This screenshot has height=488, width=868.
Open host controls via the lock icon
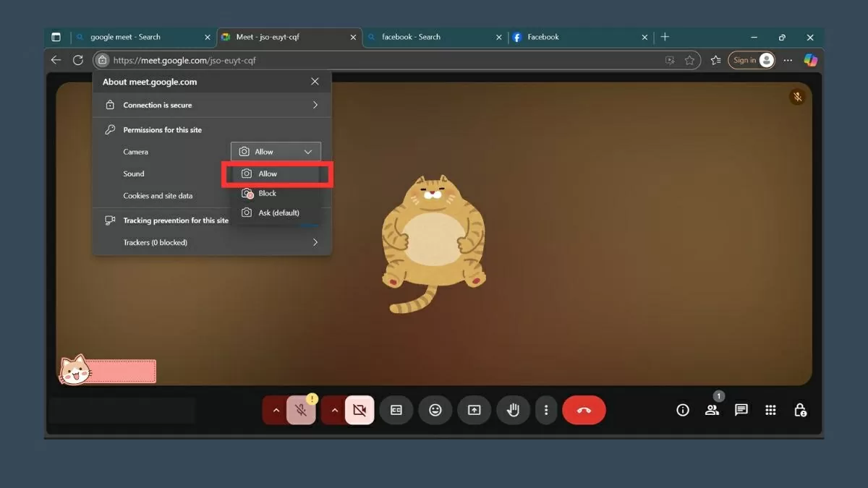(x=800, y=410)
